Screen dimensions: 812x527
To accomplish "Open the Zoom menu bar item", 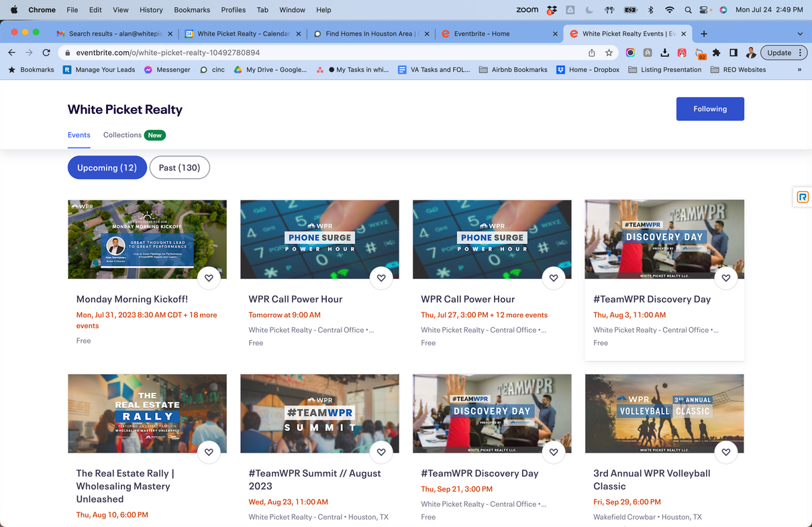I will click(x=527, y=10).
